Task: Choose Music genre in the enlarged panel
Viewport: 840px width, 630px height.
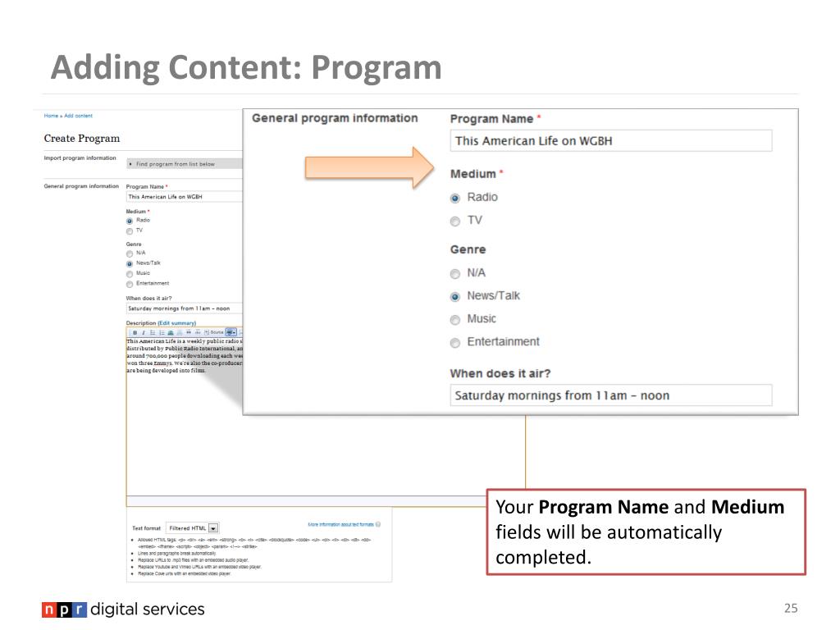Action: 454,320
